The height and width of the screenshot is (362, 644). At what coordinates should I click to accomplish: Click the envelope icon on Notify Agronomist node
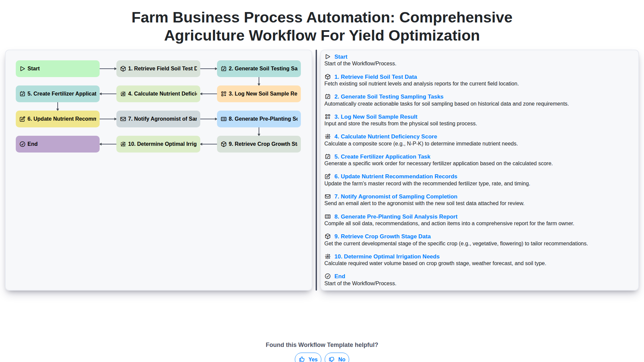[x=123, y=119]
